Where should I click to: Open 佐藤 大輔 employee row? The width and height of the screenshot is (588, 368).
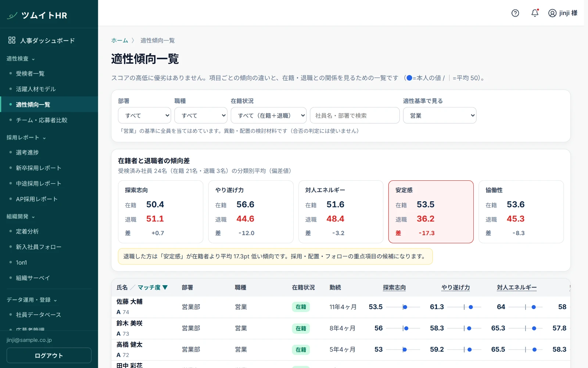pyautogui.click(x=341, y=307)
